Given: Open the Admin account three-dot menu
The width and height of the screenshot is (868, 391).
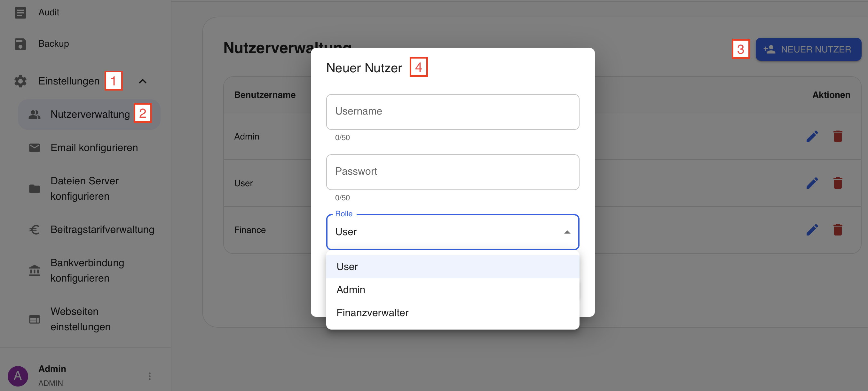Looking at the screenshot, I should 150,376.
